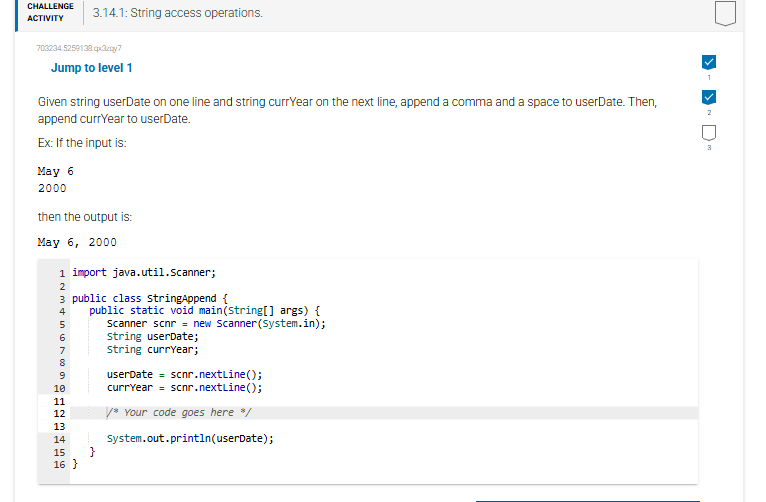The width and height of the screenshot is (766, 502).
Task: Click the example input text 'May 6'
Action: coord(56,171)
